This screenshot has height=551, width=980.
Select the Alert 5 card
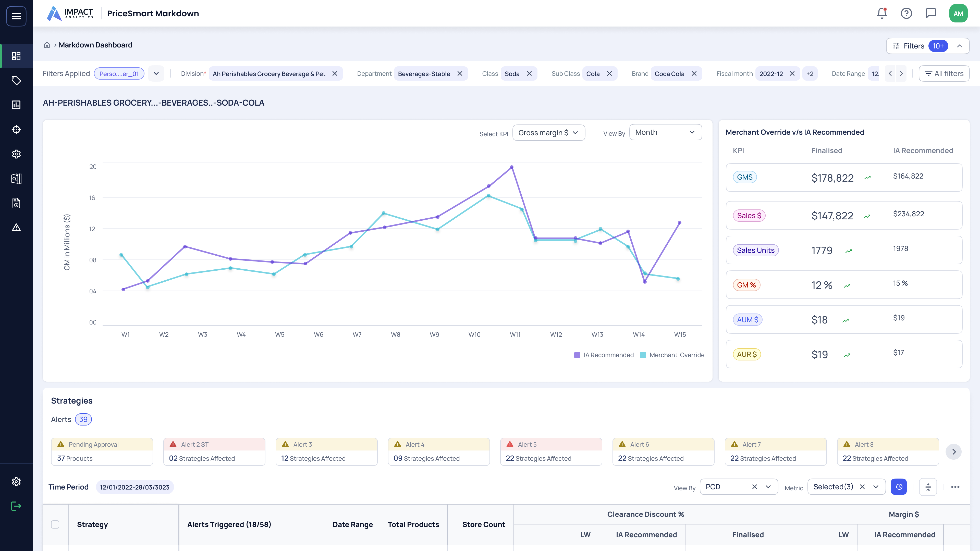[x=551, y=451]
